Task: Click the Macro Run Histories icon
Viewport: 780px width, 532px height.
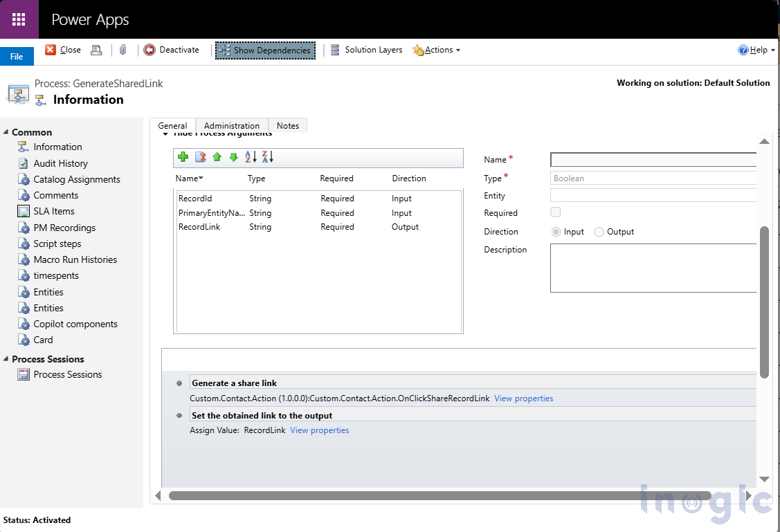Action: pyautogui.click(x=24, y=259)
